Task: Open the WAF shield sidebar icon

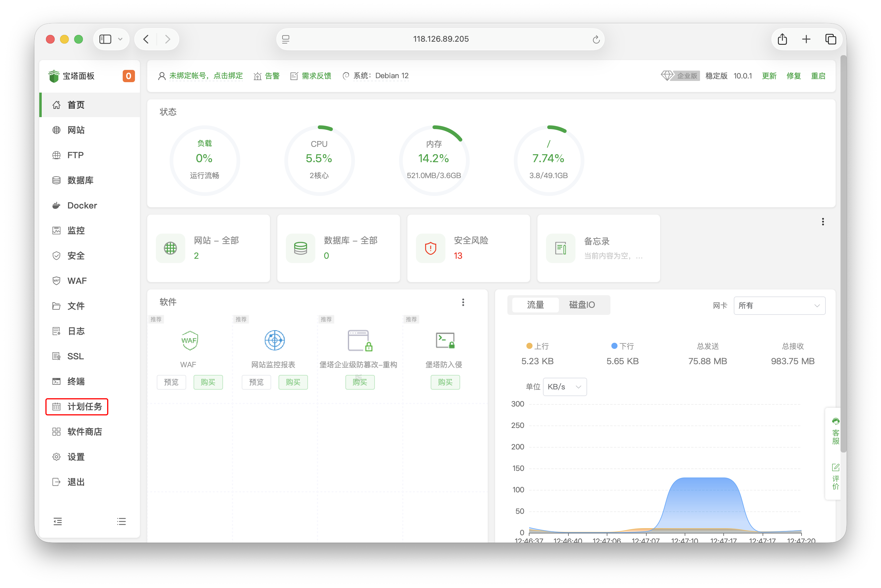Action: [56, 281]
